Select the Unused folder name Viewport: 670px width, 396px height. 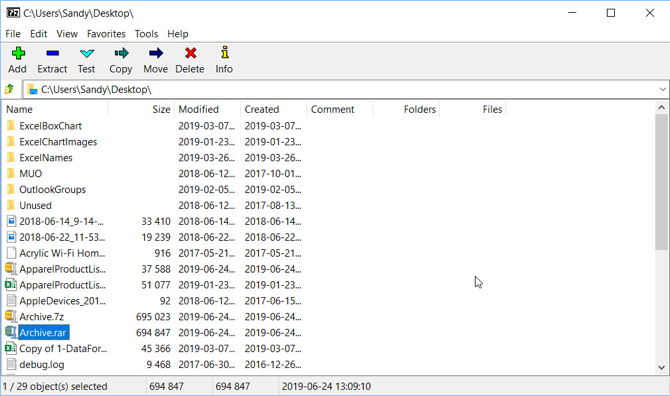[x=35, y=205]
